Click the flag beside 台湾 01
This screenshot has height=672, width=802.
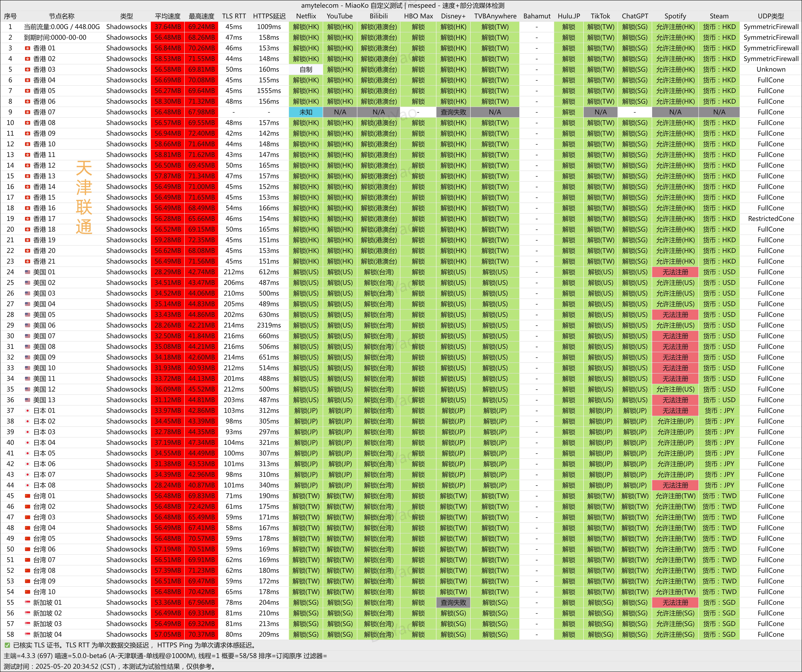[x=28, y=496]
